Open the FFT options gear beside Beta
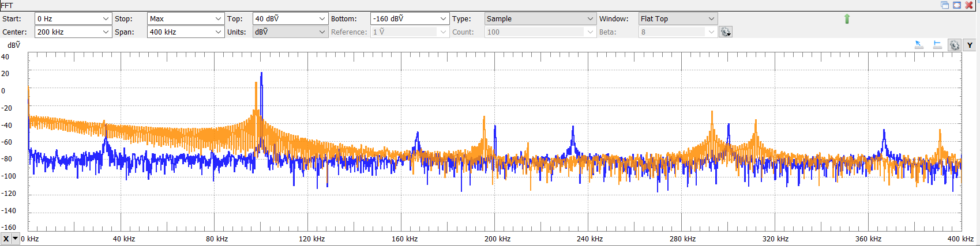This screenshot has height=246, width=980. [725, 32]
